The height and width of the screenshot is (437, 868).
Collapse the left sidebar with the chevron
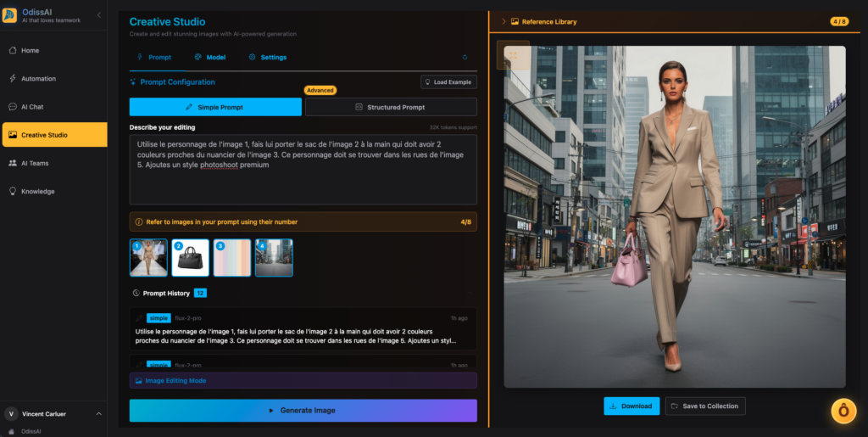coord(98,15)
